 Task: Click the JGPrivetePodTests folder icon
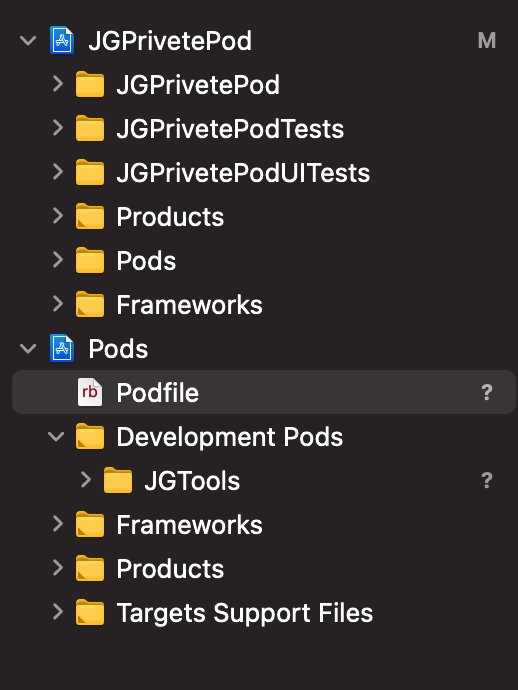tap(90, 128)
